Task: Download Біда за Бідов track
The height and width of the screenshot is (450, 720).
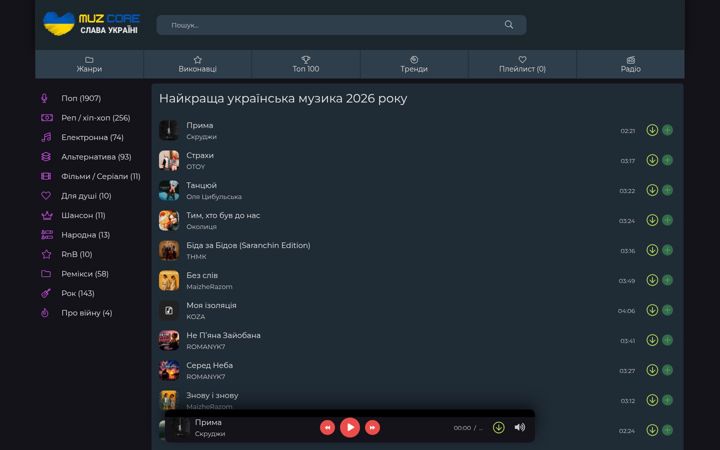Action: [x=652, y=250]
